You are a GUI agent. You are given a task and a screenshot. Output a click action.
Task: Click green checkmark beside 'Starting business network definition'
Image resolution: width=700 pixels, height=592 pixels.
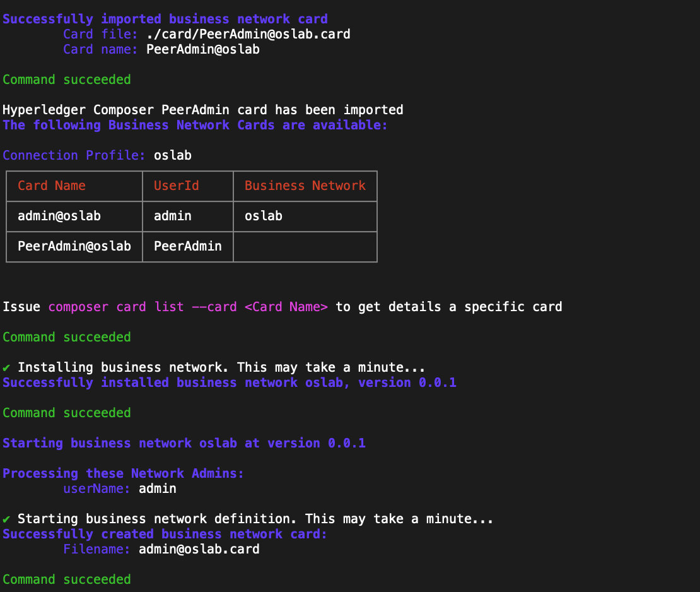coord(6,519)
